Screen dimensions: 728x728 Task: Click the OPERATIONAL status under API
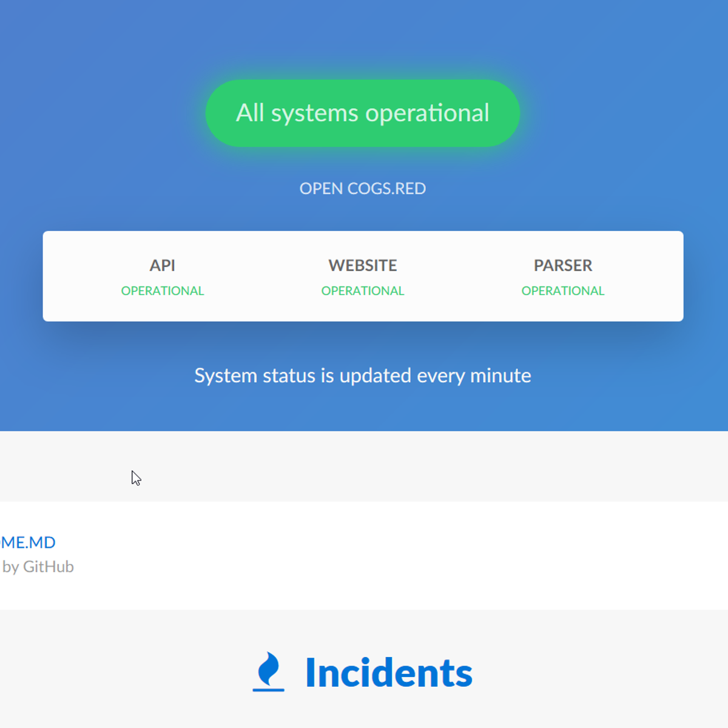pyautogui.click(x=162, y=291)
